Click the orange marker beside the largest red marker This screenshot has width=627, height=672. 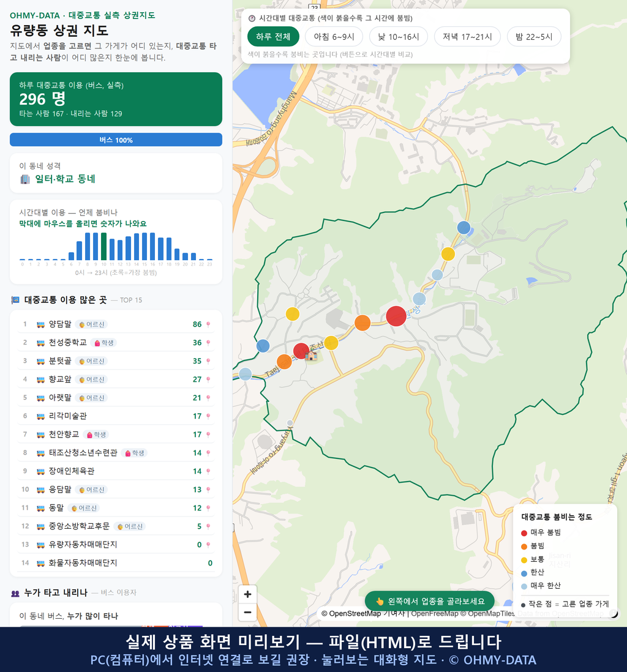[x=362, y=323]
